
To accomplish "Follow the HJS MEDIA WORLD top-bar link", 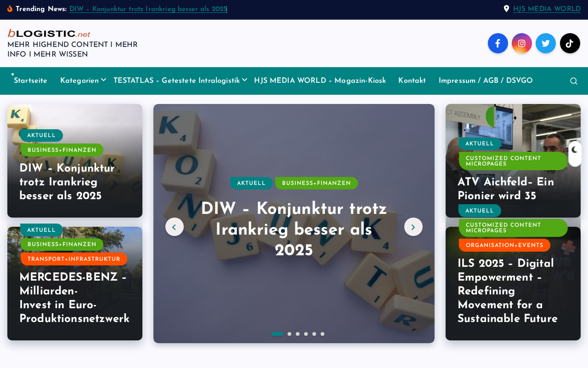I will pos(547,9).
